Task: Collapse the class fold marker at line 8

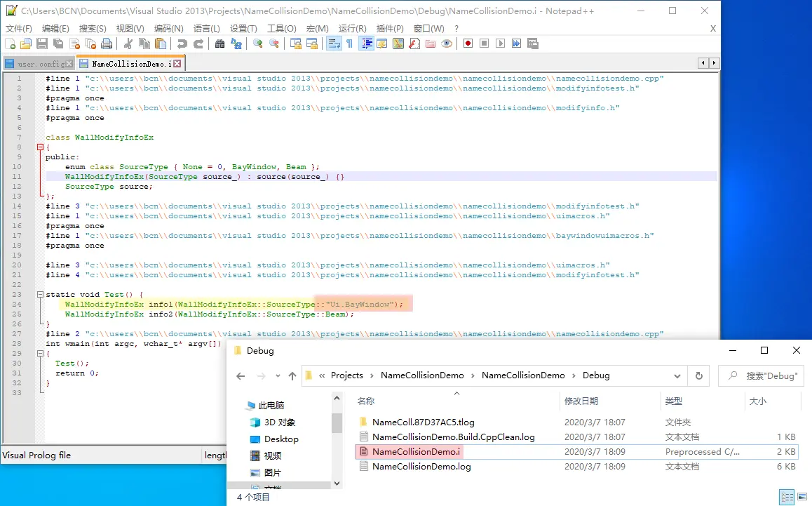Action: [40, 147]
